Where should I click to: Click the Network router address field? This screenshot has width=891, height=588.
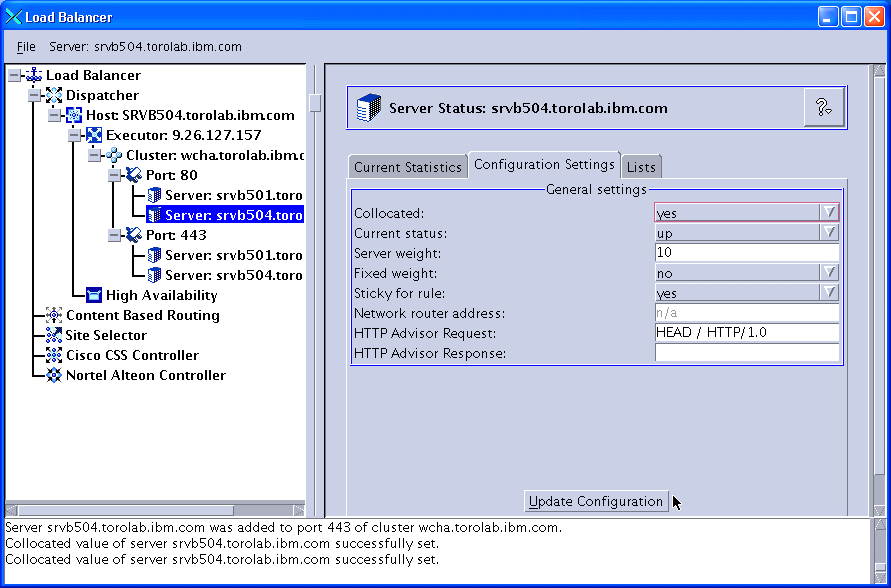tap(747, 312)
